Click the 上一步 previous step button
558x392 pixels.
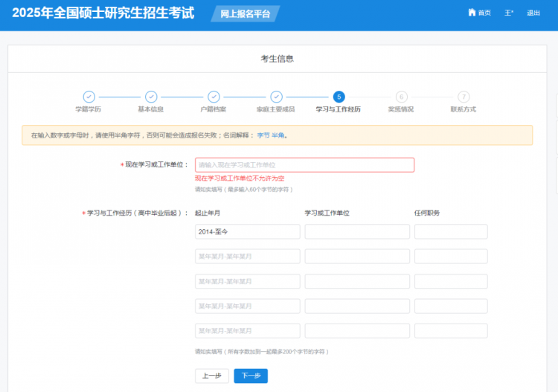click(x=212, y=376)
